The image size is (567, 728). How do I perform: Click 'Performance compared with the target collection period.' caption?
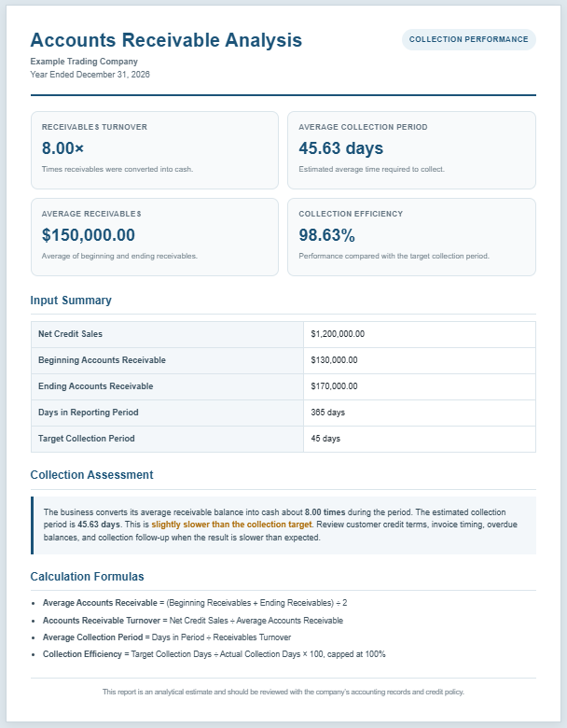point(394,256)
